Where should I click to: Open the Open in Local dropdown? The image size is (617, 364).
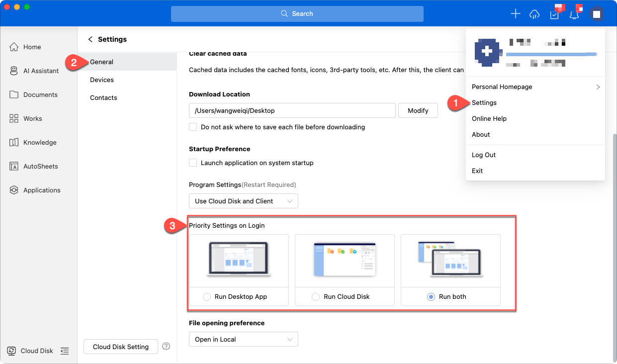243,339
